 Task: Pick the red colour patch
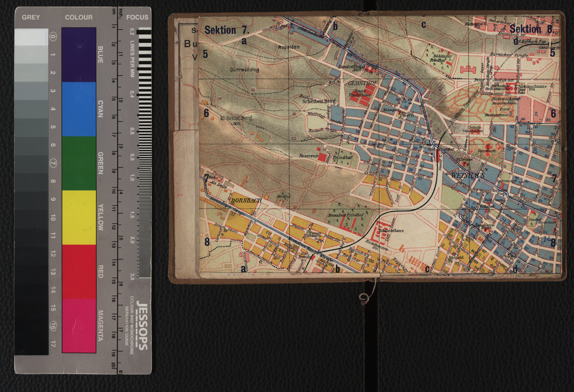tap(79, 272)
